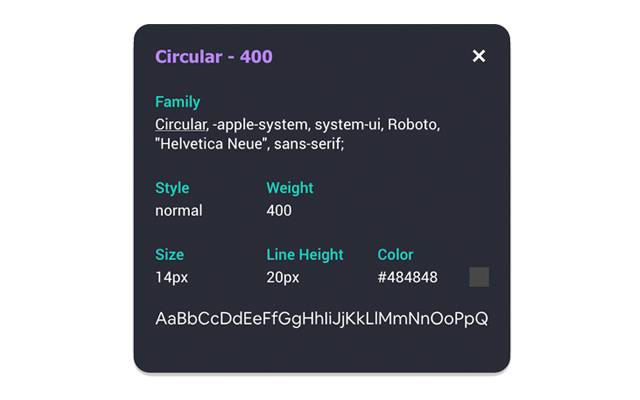
Task: Click the normal style value
Action: [178, 211]
